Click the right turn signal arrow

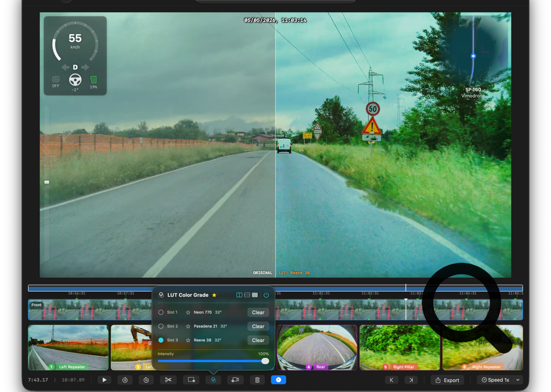point(85,67)
